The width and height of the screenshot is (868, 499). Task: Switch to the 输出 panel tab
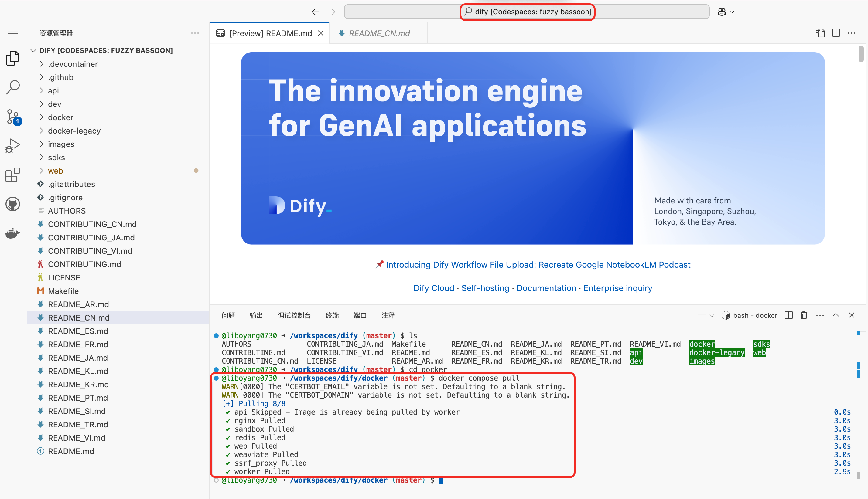[256, 315]
